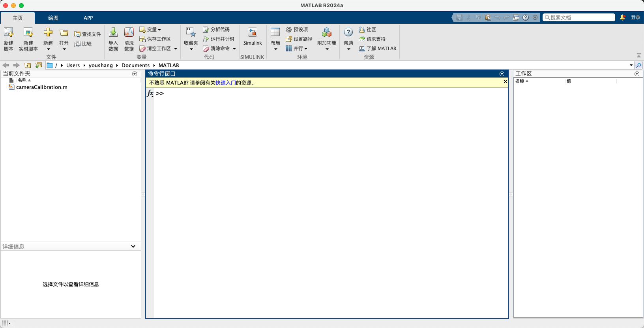Open the 命令行窗口 actions menu

tap(502, 74)
